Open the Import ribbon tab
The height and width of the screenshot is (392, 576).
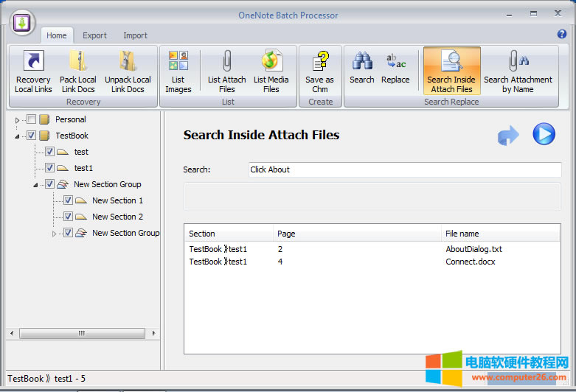[135, 35]
